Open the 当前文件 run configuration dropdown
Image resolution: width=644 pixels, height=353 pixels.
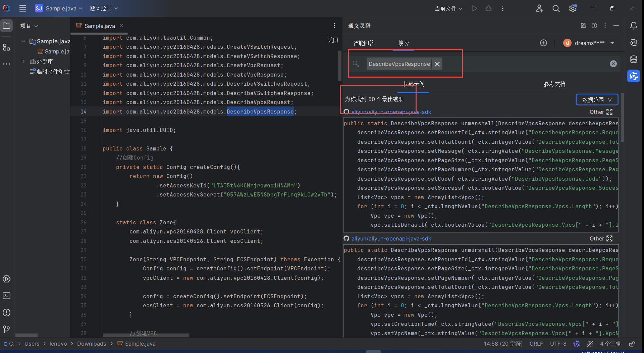[x=448, y=8]
